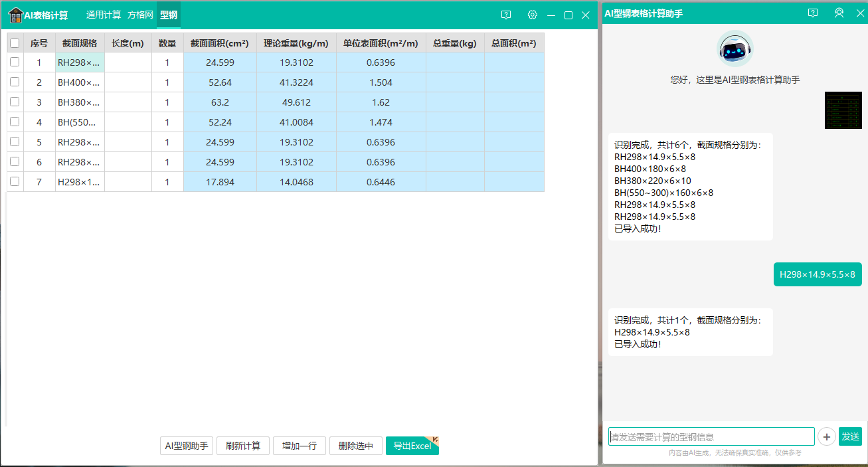Open the settings gear icon
The width and height of the screenshot is (868, 467).
click(532, 15)
